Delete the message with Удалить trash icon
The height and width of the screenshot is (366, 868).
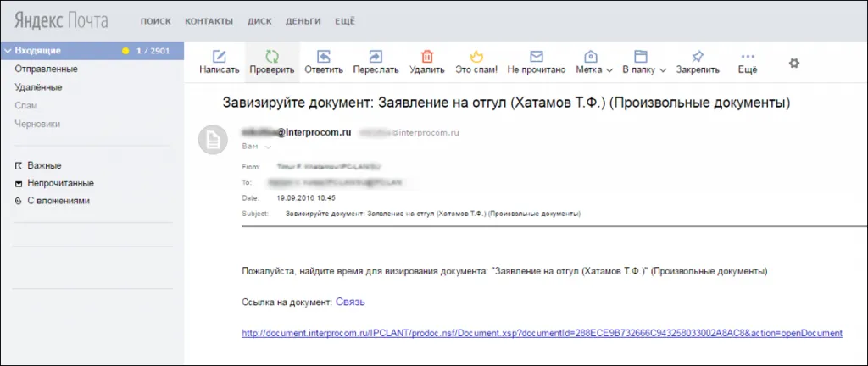point(427,57)
